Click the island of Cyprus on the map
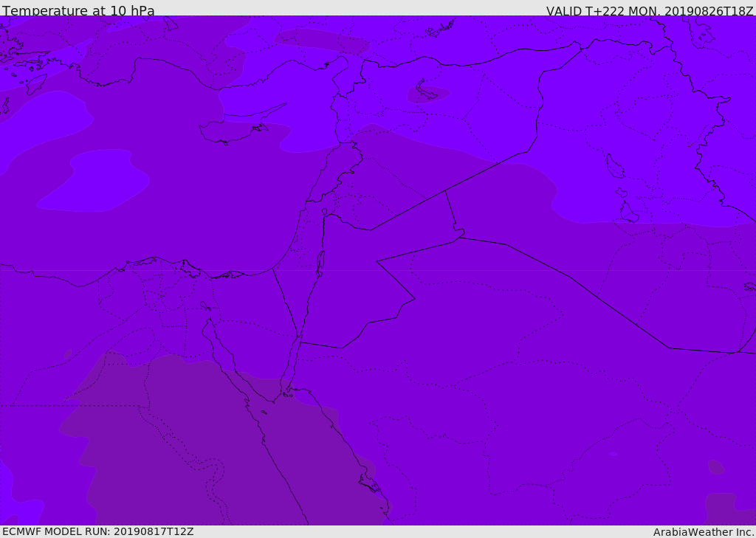 click(x=236, y=126)
